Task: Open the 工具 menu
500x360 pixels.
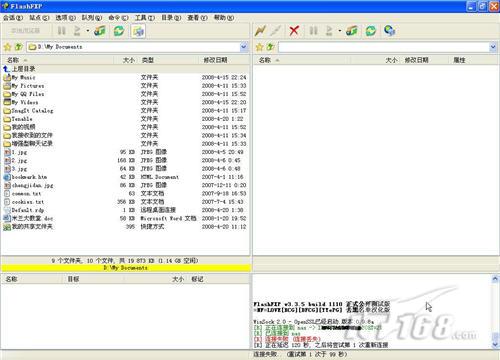Action: pos(144,18)
